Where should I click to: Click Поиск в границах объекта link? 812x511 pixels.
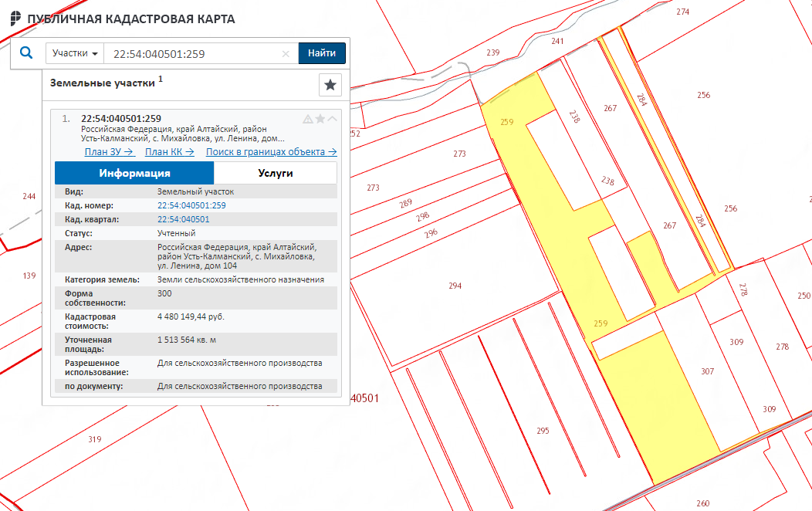(x=272, y=152)
